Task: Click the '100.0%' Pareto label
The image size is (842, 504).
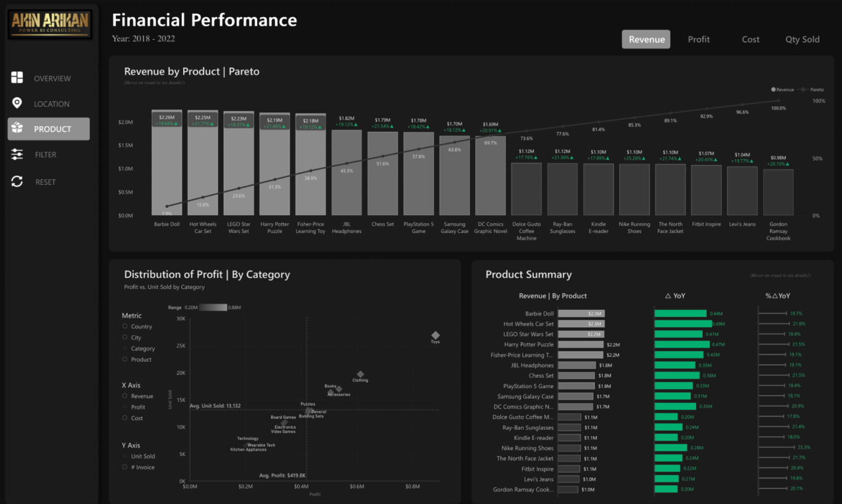Action: 779,108
